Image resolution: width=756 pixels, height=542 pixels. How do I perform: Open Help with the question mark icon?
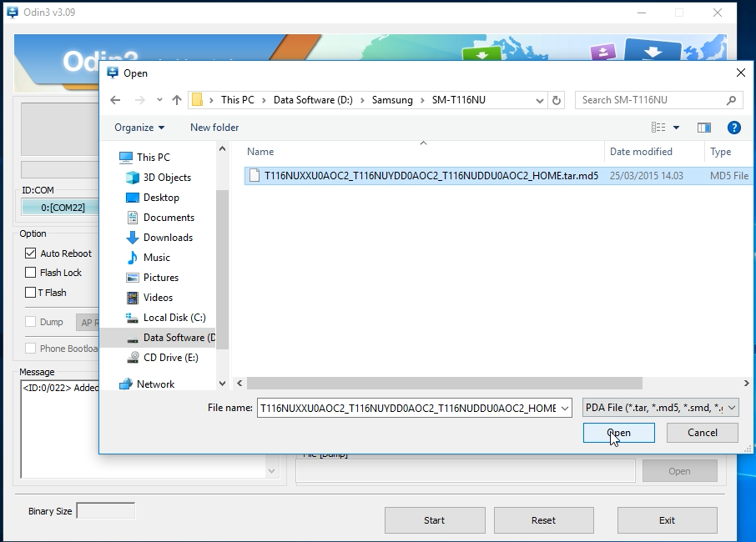[x=733, y=128]
